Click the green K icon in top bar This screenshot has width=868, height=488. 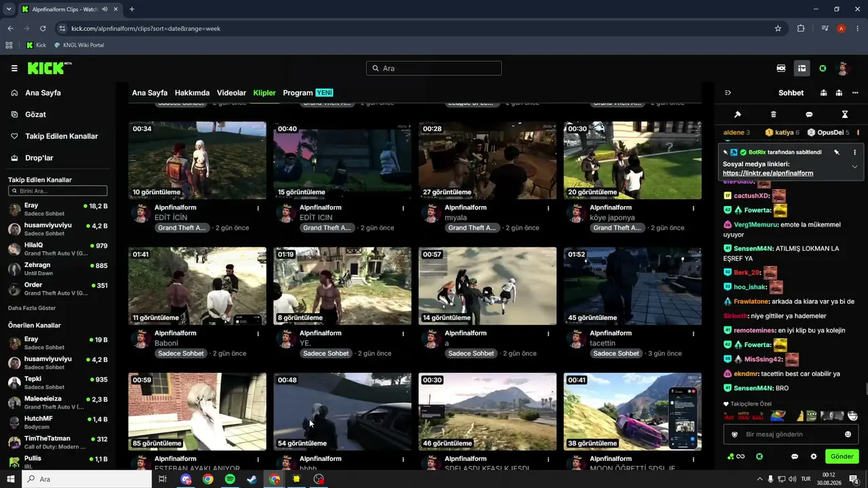click(x=823, y=68)
